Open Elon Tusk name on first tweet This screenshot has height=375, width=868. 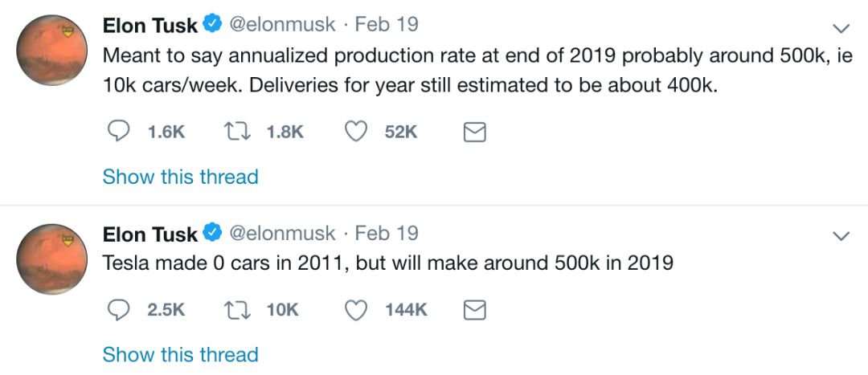coord(150,26)
